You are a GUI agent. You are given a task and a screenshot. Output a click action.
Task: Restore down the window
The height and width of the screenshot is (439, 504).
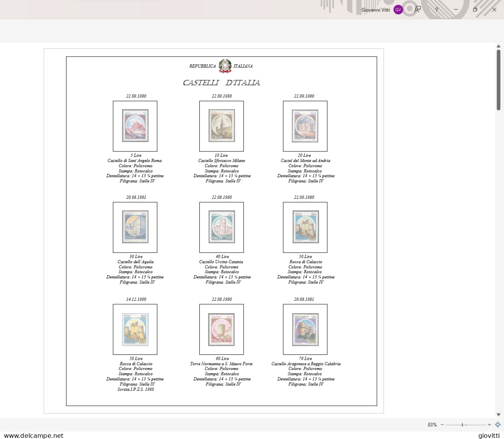click(x=475, y=10)
